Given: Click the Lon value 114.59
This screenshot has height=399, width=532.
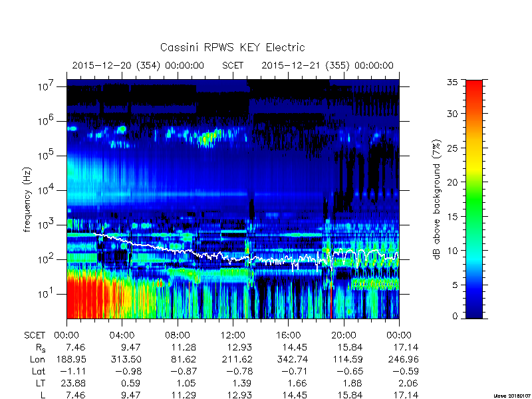Looking at the screenshot, I should tap(348, 359).
